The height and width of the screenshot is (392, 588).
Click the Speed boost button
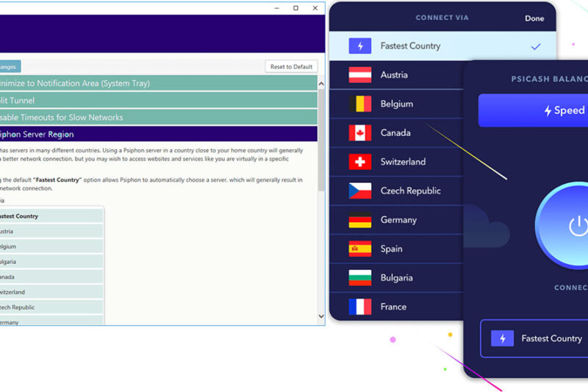[534, 110]
